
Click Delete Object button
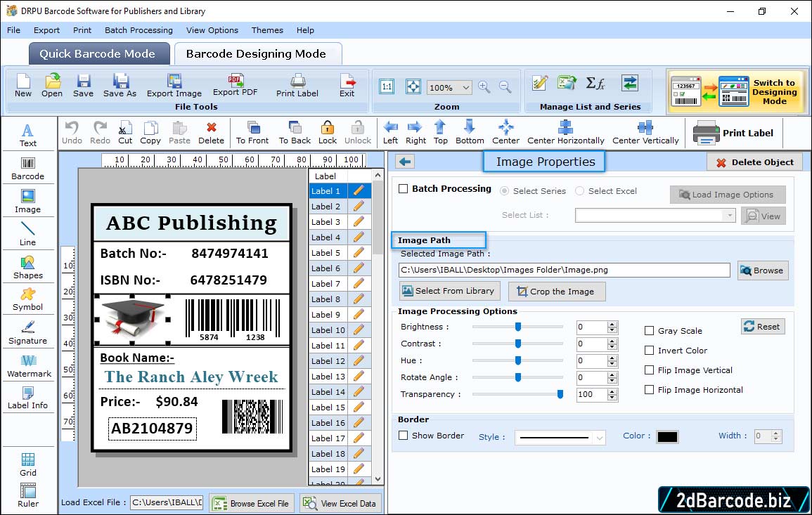(754, 162)
